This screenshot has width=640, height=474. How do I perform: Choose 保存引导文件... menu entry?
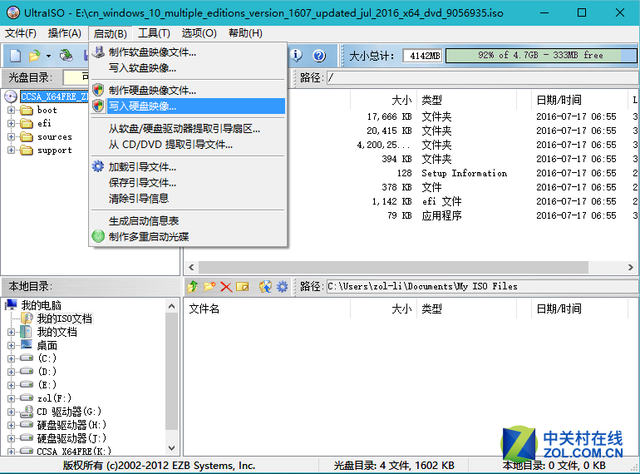[x=188, y=182]
